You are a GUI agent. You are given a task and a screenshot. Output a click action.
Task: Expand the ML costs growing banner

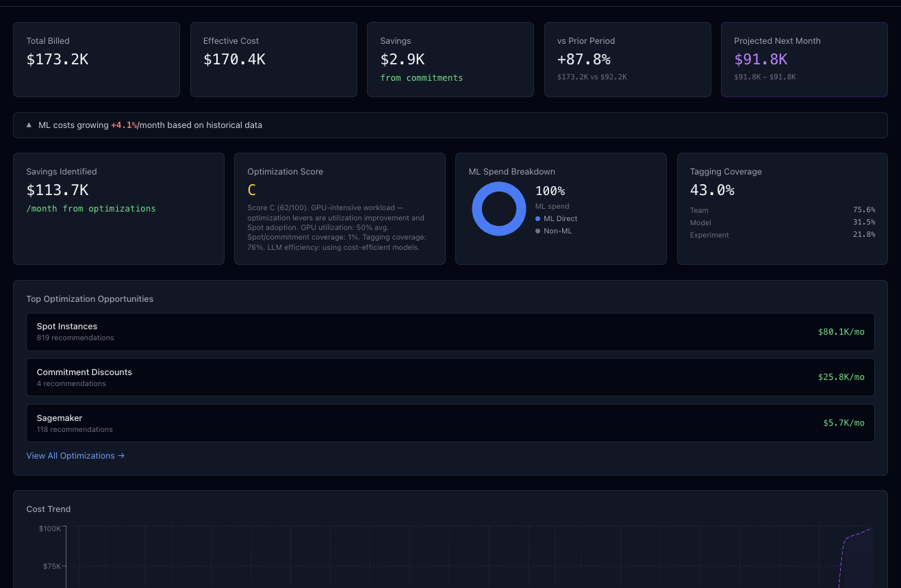[x=450, y=125]
